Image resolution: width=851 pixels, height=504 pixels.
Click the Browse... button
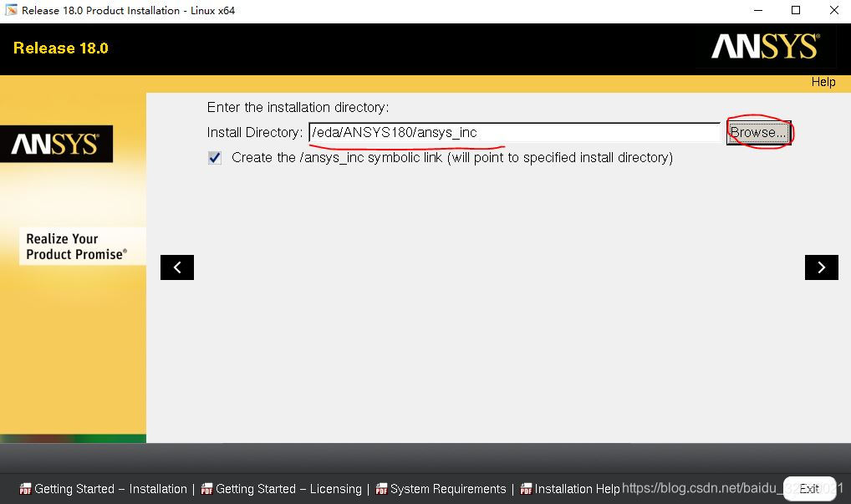pos(758,132)
